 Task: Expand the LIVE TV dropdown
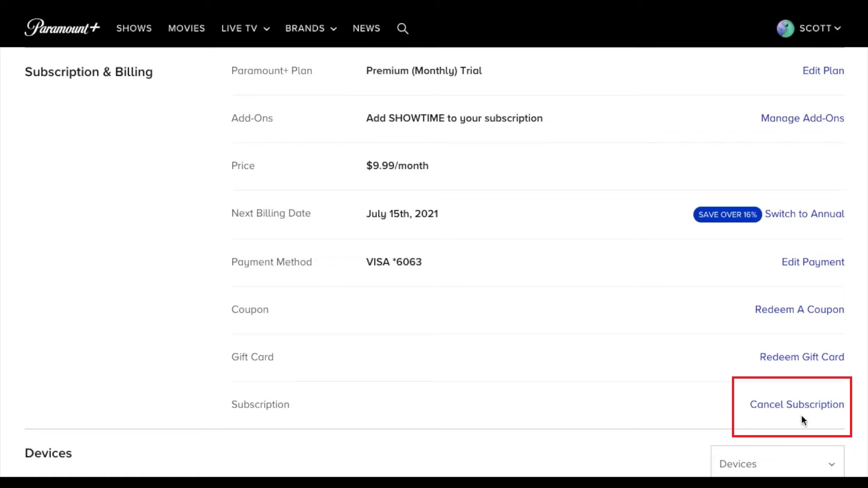[245, 28]
